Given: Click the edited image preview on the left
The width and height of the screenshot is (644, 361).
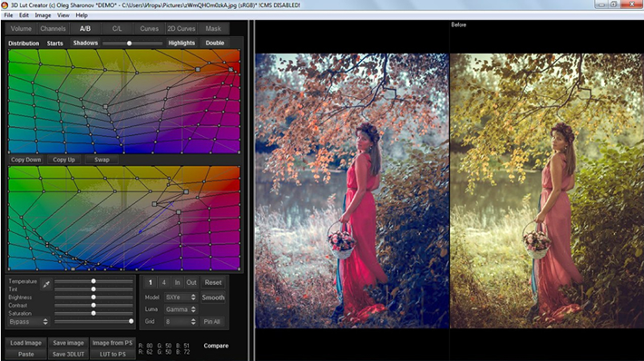Looking at the screenshot, I should 352,190.
